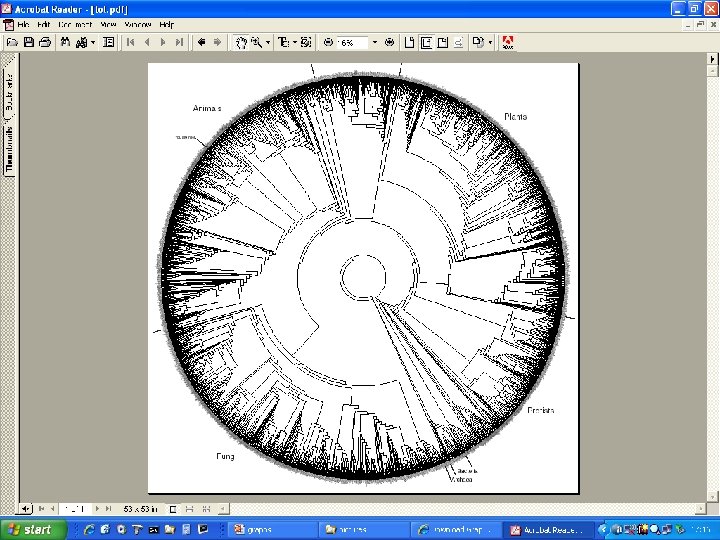Set Actual Size page view icon

click(x=410, y=43)
